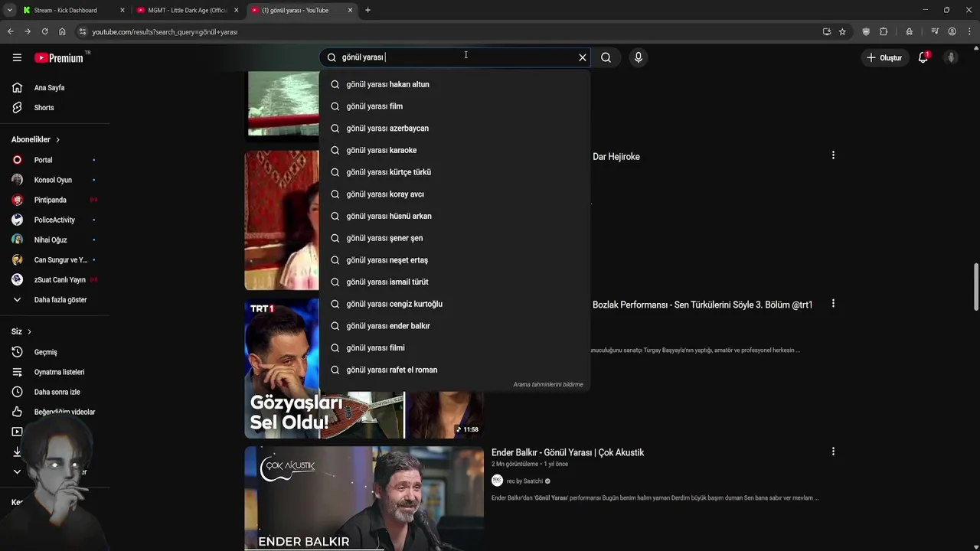The height and width of the screenshot is (551, 980).
Task: Select suggestion gönül yarası filmi
Action: pos(455,347)
